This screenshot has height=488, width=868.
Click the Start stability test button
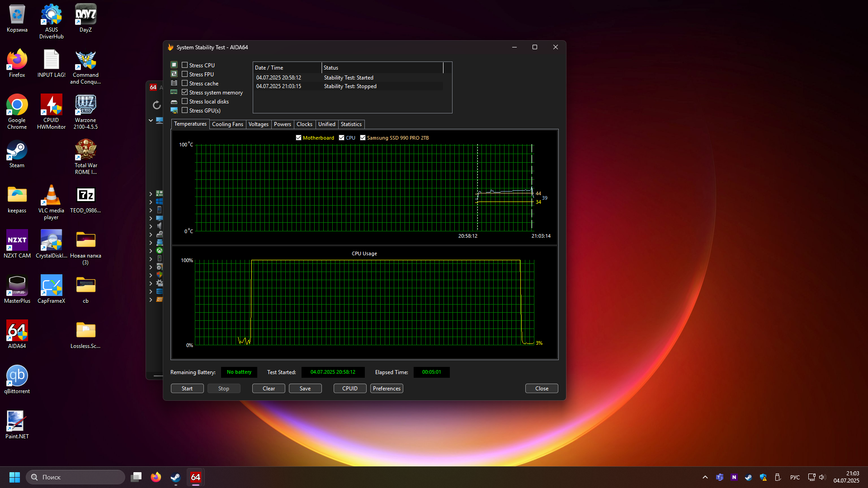[x=187, y=389]
